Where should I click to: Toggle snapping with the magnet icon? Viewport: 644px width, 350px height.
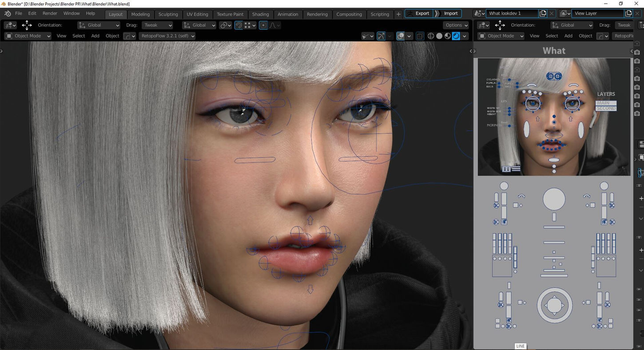[x=239, y=25]
